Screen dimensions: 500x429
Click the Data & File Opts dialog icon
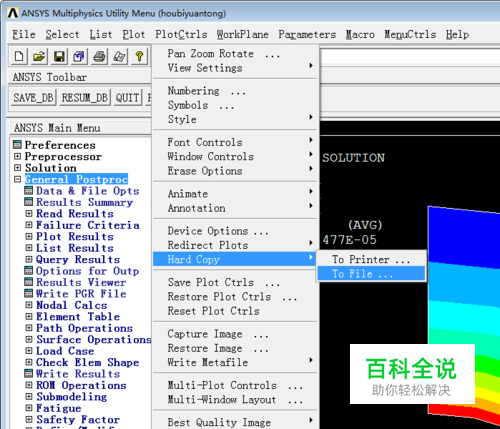coord(29,190)
